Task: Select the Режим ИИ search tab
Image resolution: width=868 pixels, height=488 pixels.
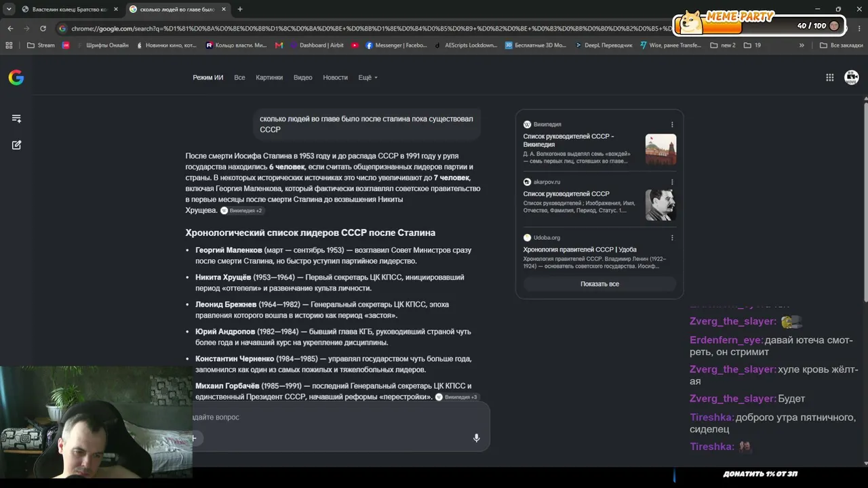Action: coord(208,77)
